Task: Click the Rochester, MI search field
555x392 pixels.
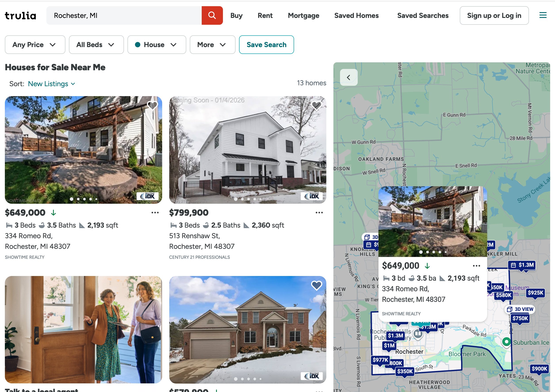Action: (124, 15)
